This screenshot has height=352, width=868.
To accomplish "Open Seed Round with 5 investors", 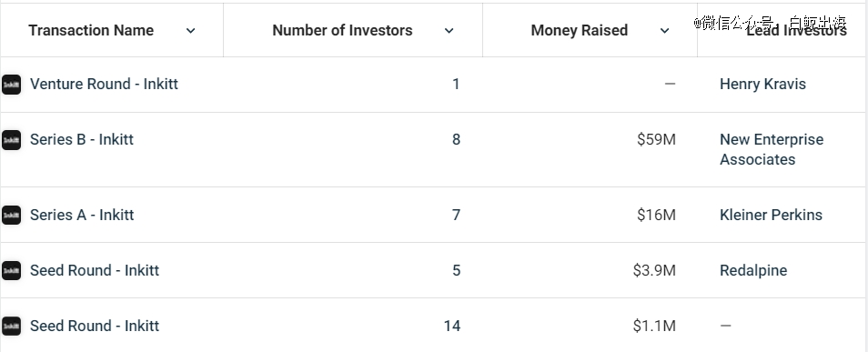I will pyautogui.click(x=95, y=270).
